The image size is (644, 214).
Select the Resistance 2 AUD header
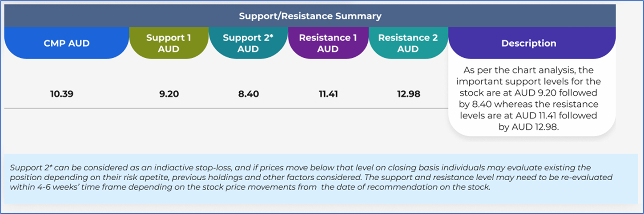point(408,43)
